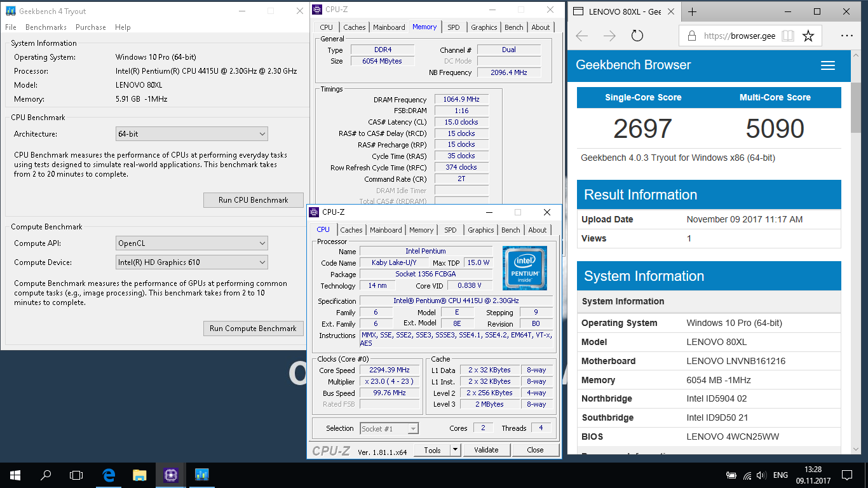Switch to About tab in front CPU-Z window
868x488 pixels.
[538, 230]
